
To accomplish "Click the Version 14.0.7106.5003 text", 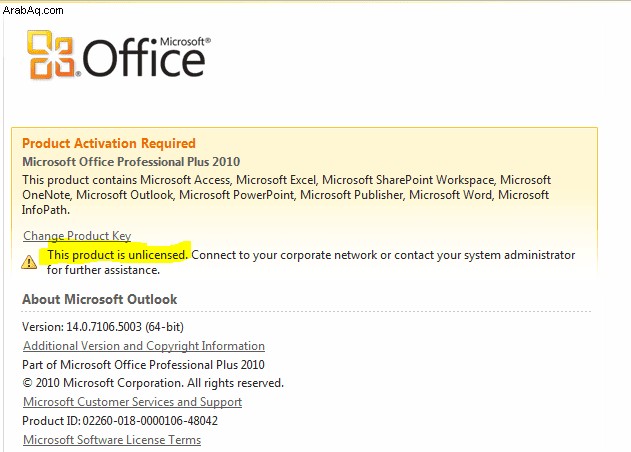I will coord(103,326).
